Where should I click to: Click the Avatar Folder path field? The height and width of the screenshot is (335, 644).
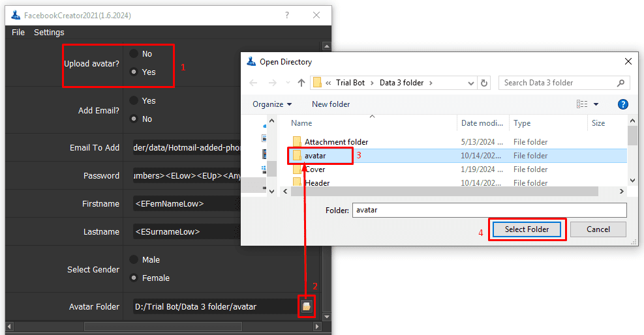pos(215,306)
